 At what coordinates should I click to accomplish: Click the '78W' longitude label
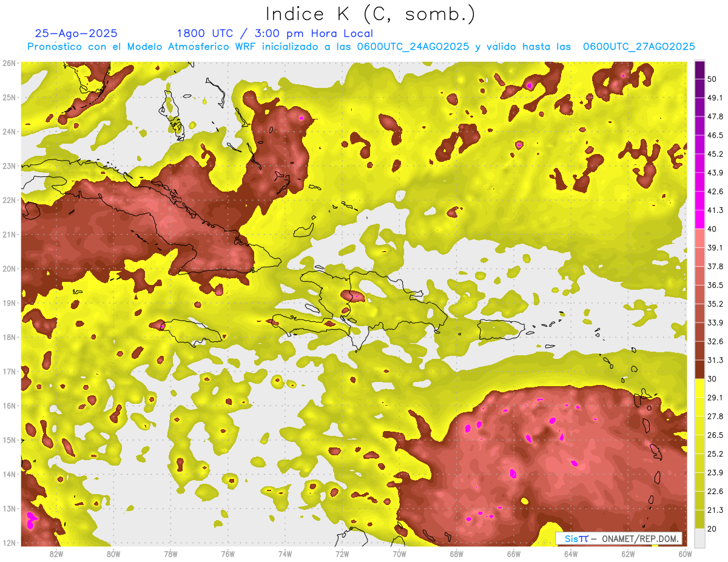click(x=170, y=554)
